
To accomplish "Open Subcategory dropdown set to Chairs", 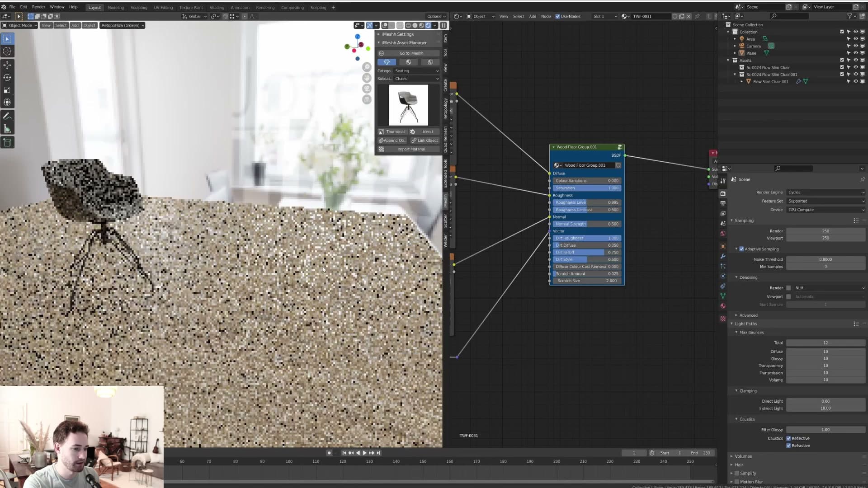I will coord(416,79).
